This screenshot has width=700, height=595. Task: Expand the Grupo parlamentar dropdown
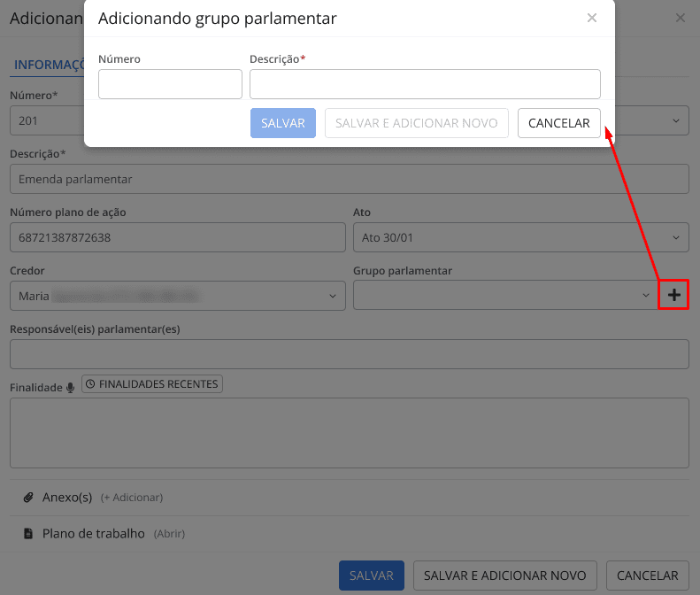pyautogui.click(x=504, y=296)
